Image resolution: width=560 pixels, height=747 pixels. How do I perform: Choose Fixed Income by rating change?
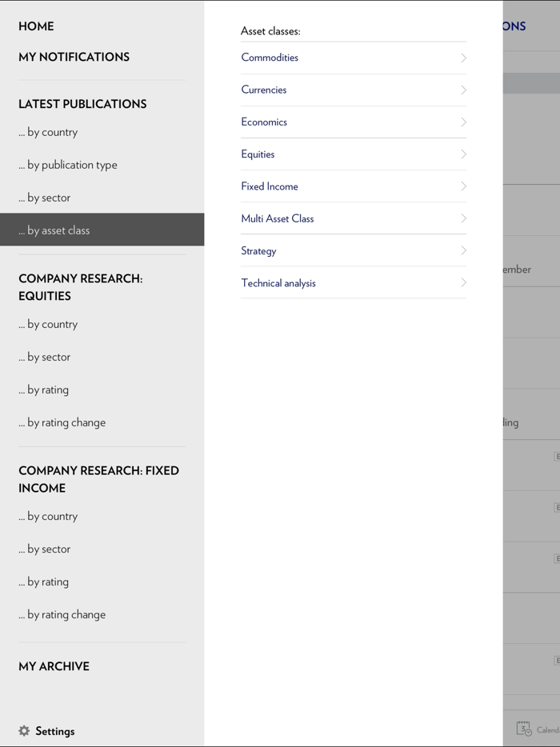point(62,615)
